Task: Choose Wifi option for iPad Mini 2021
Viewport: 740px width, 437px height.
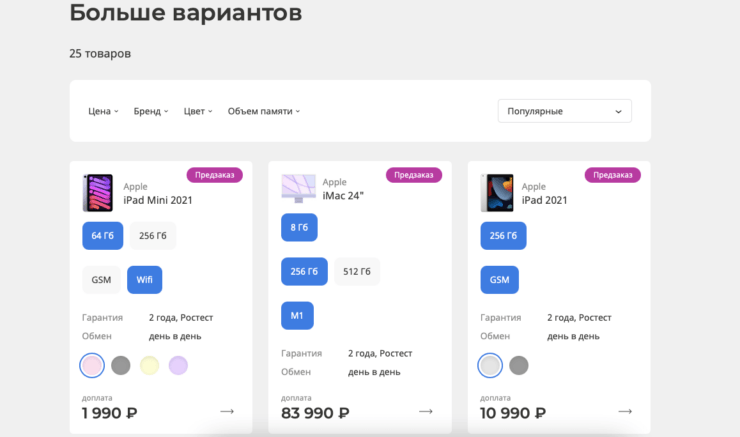Action: coord(144,280)
